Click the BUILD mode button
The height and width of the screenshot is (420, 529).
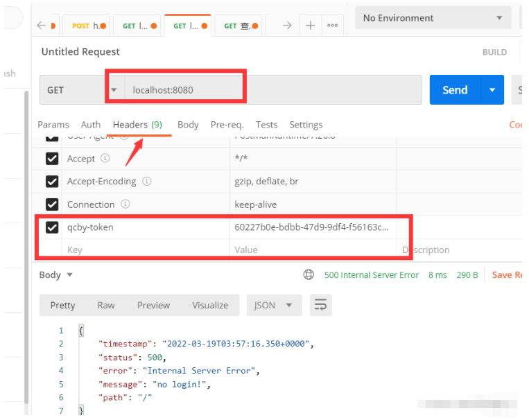coord(494,52)
